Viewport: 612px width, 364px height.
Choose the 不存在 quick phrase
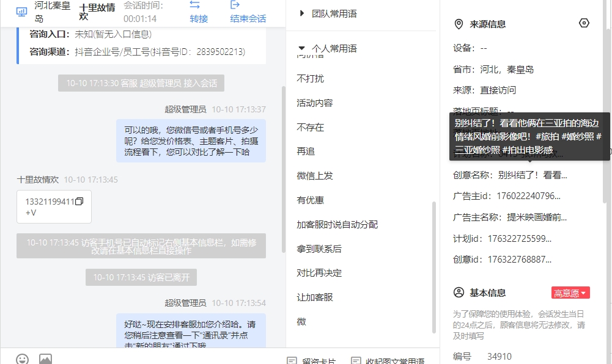[x=311, y=128]
